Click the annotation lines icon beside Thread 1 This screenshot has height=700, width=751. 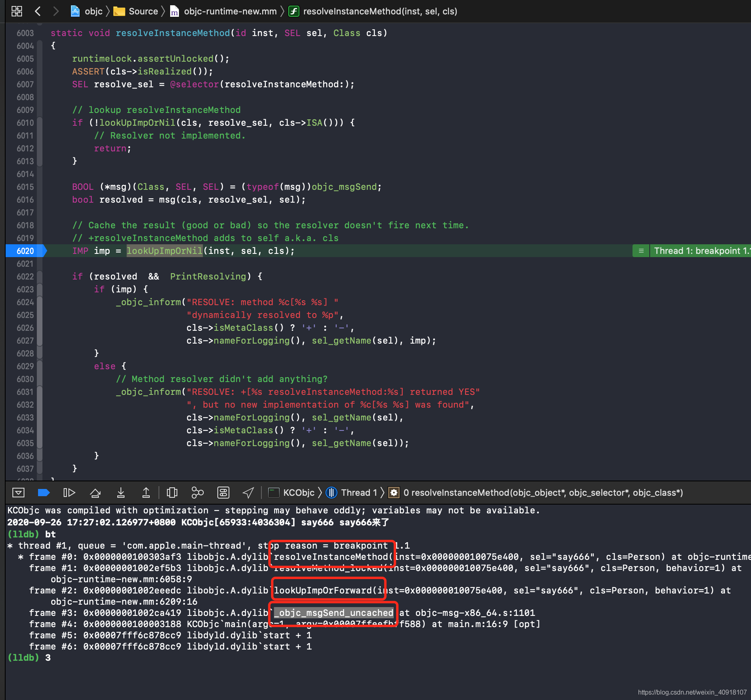(641, 251)
